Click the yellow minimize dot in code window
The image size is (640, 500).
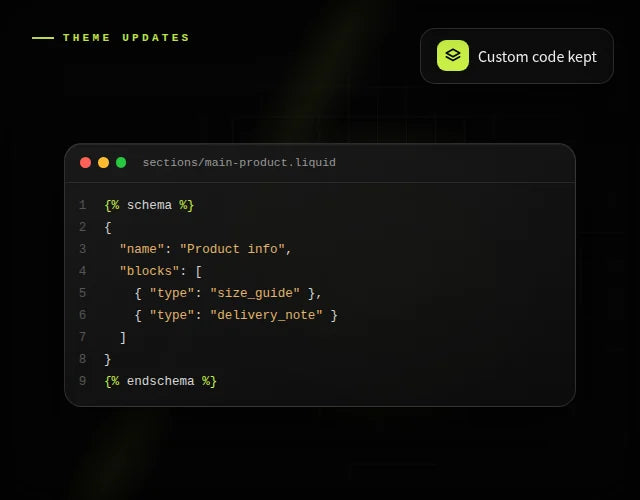click(x=103, y=162)
